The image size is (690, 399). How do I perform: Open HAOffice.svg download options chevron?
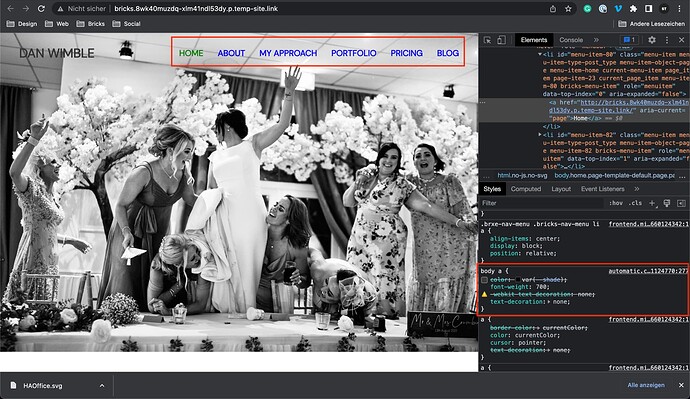102,386
